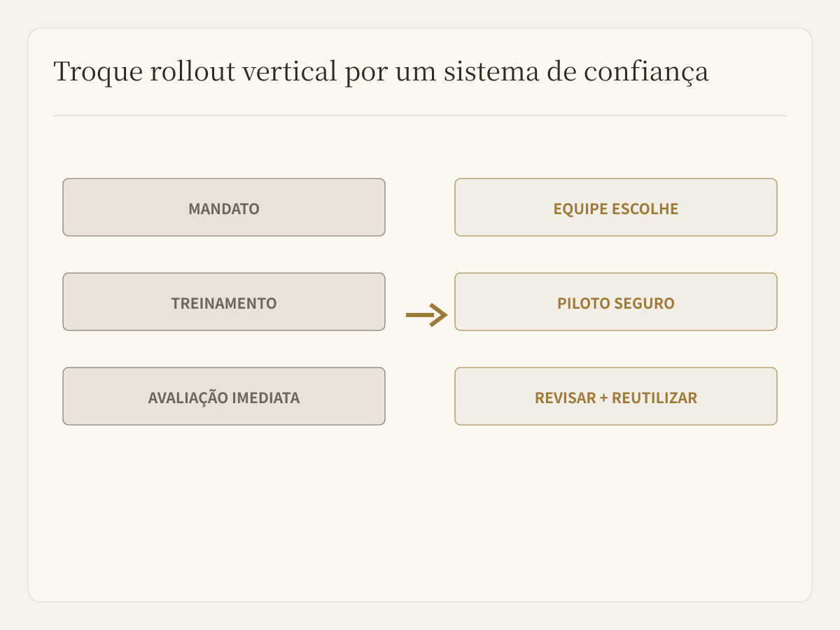Click the word "PILOTO" in the middle right box
This screenshot has height=630, width=840.
(584, 303)
